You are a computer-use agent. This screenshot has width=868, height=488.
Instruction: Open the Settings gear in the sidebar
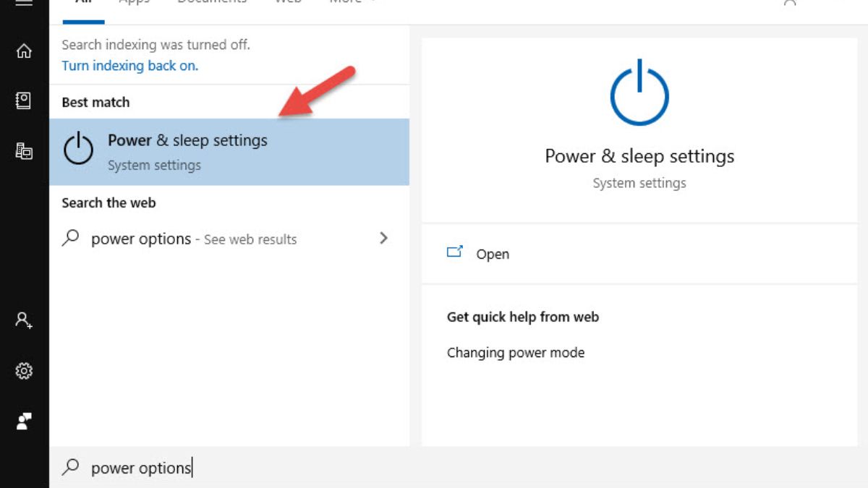click(x=24, y=371)
